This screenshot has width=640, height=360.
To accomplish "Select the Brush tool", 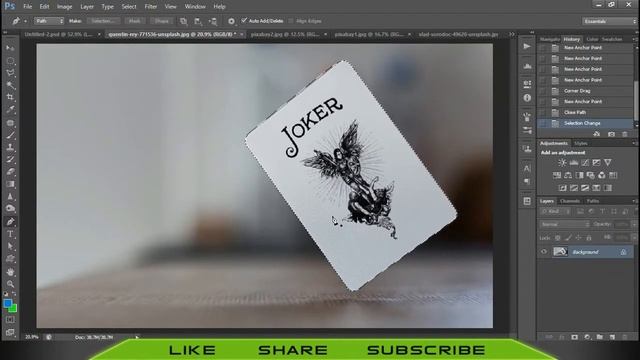I will point(10,135).
